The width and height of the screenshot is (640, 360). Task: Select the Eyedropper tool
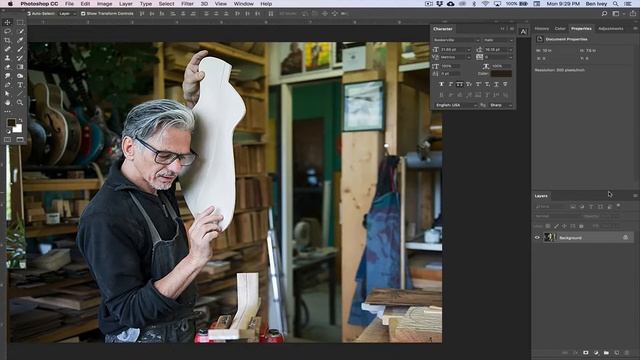(20, 40)
